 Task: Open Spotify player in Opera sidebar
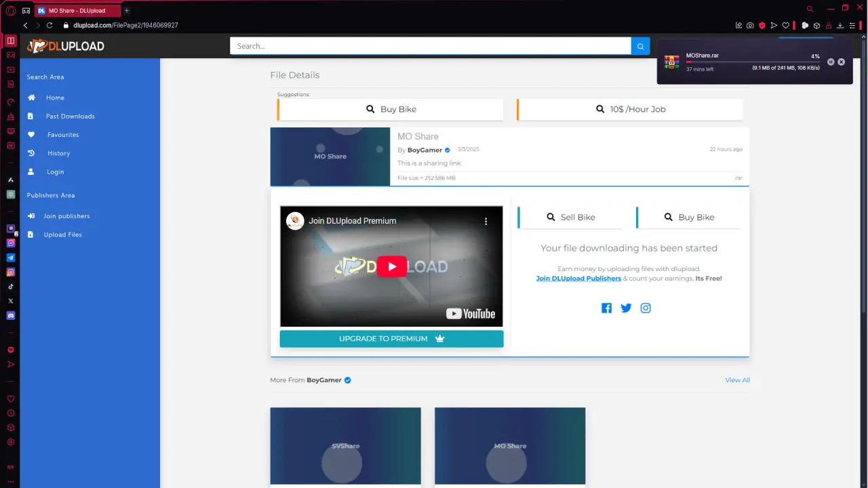[x=10, y=350]
